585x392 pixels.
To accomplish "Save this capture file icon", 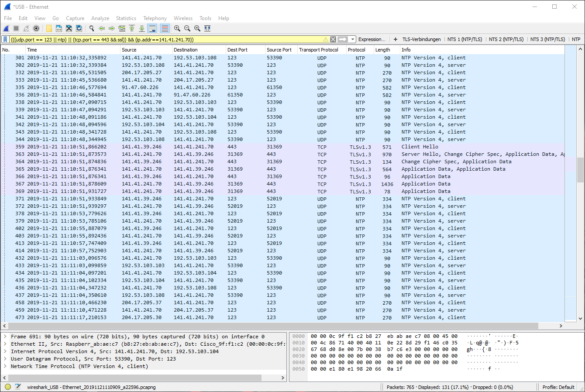I will [x=59, y=28].
